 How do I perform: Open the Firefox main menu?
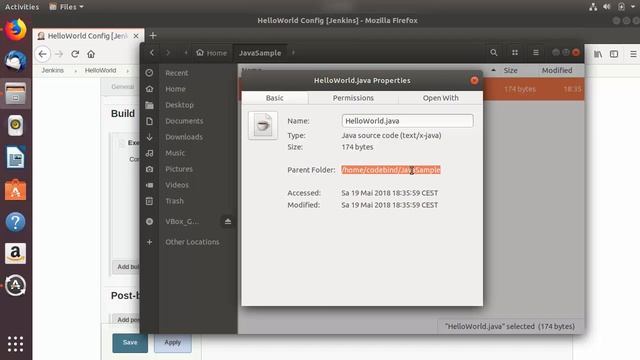pos(633,54)
